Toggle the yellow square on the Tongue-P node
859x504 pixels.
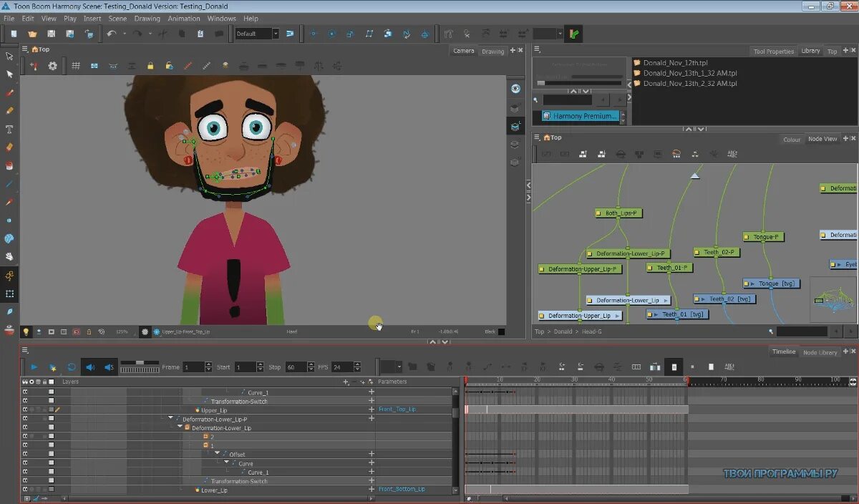click(748, 237)
